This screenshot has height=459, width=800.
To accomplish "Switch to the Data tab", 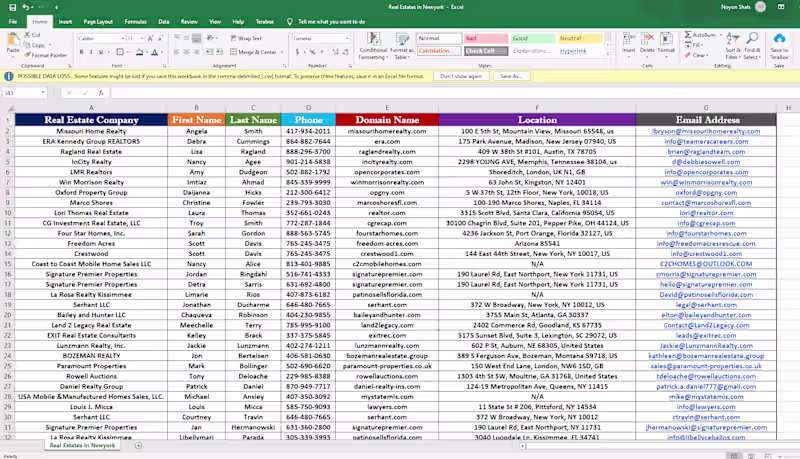I will [164, 22].
